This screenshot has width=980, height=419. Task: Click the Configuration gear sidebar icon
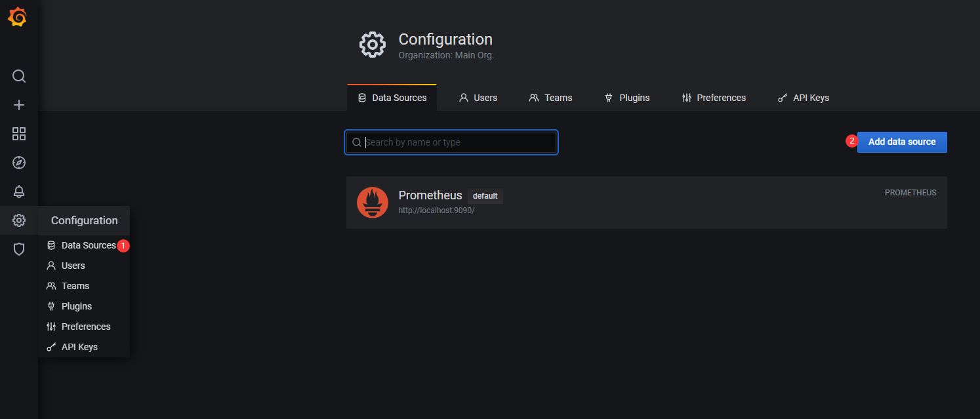coord(19,220)
